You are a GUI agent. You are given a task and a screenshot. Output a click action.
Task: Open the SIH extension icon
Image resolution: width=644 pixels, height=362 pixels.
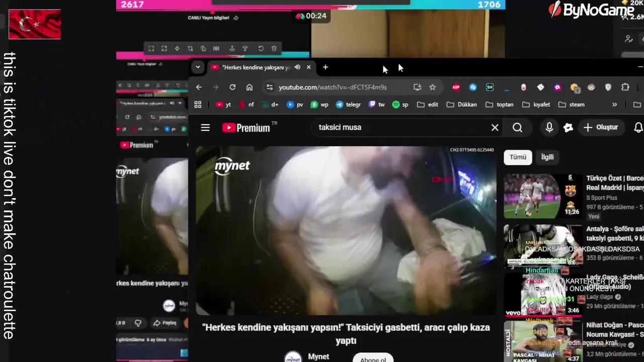490,87
